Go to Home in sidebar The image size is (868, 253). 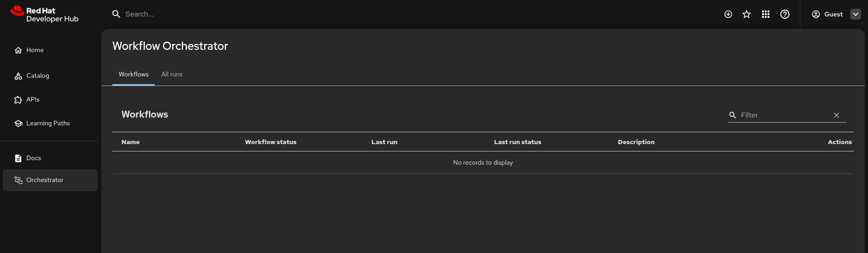tap(35, 50)
